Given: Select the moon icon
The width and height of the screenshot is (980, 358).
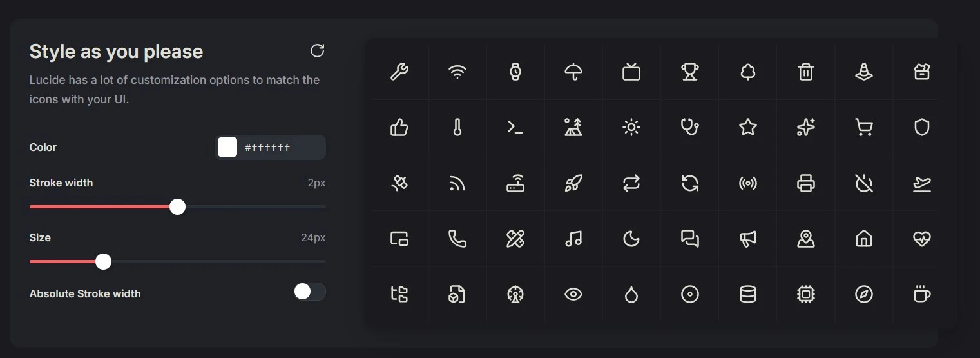Looking at the screenshot, I should (x=631, y=239).
